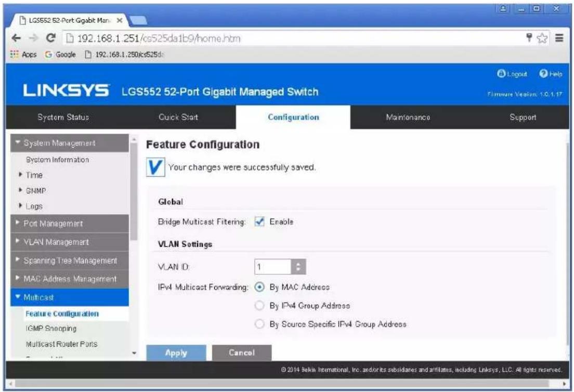
Task: Click the VLAN ID spinner arrows
Action: pos(298,267)
